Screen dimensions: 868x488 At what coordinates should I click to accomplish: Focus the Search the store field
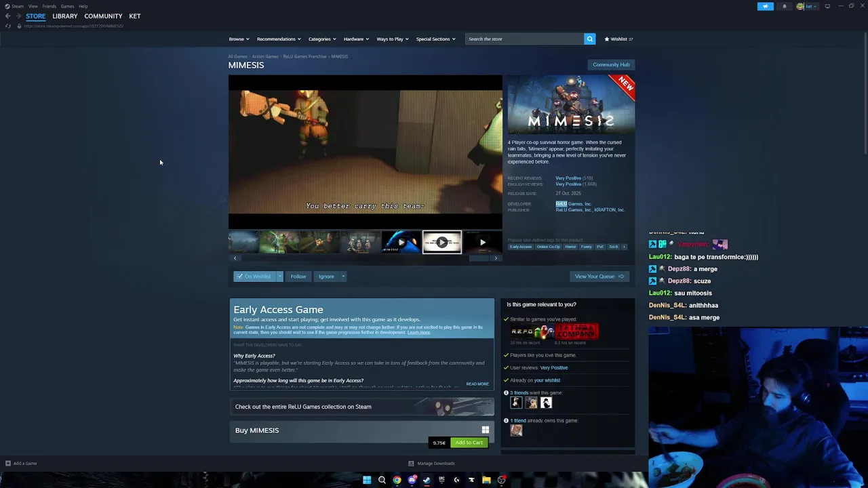click(x=524, y=39)
